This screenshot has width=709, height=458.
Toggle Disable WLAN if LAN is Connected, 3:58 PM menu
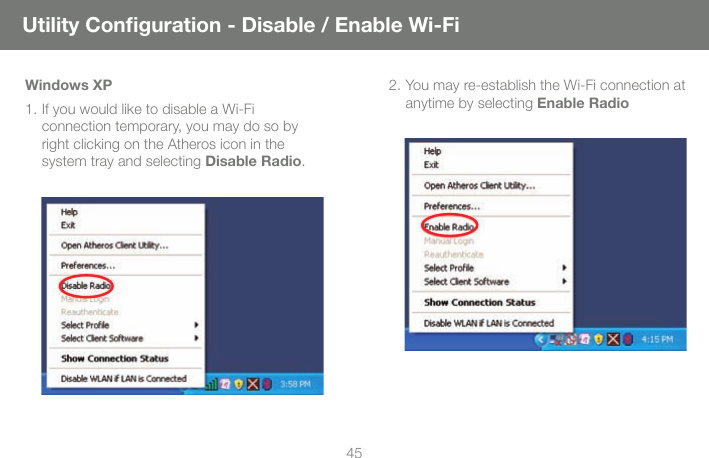tap(126, 378)
